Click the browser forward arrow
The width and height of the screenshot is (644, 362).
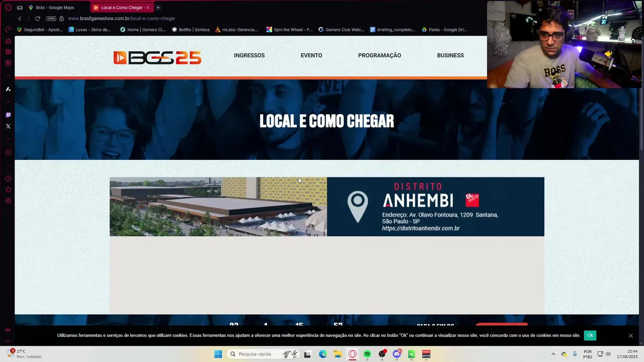(29, 19)
